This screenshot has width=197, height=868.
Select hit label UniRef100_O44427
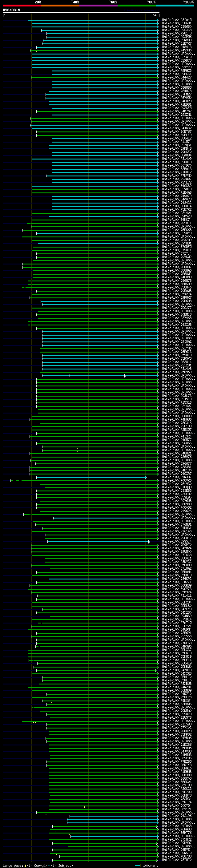click(177, 78)
